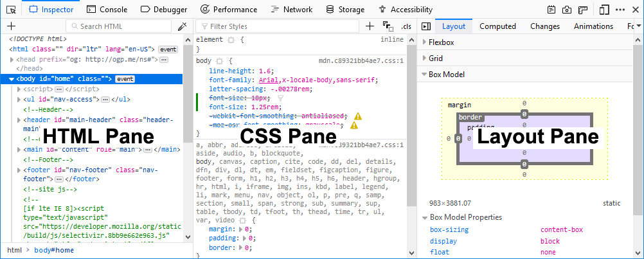Click the body rule selector highlighter icon
Viewport: 644px width, 259px height.
click(x=219, y=60)
